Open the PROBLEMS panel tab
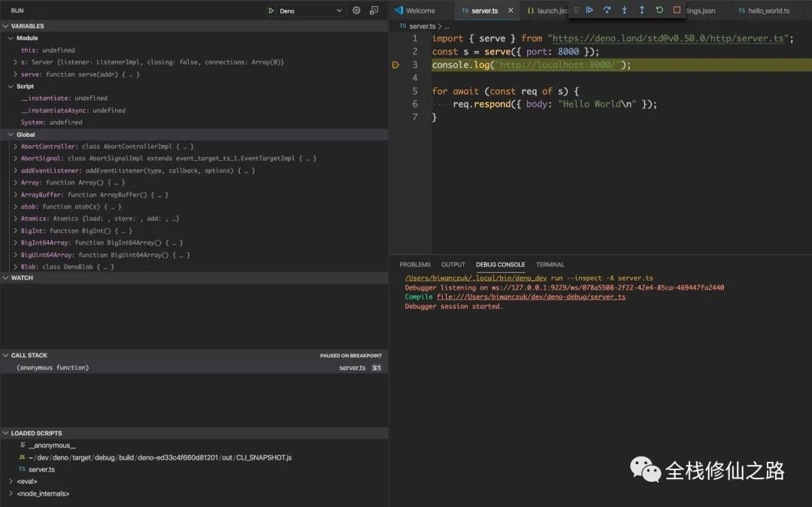Screen dimensions: 812x507 pyautogui.click(x=415, y=265)
